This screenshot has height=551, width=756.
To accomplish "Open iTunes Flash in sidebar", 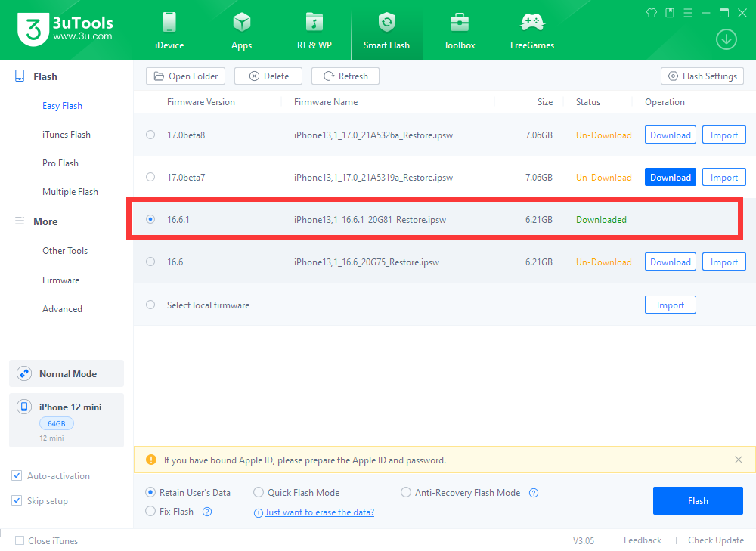I will coord(67,135).
